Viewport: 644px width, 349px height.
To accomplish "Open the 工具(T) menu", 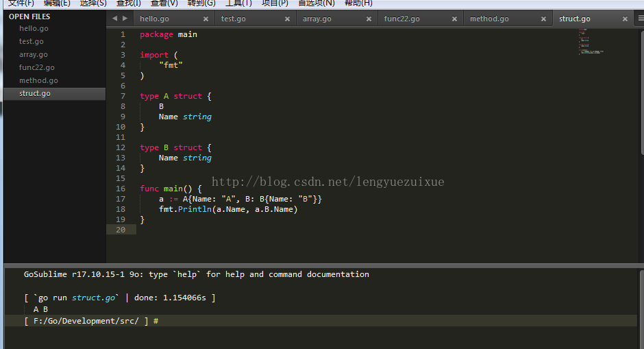I will (238, 3).
